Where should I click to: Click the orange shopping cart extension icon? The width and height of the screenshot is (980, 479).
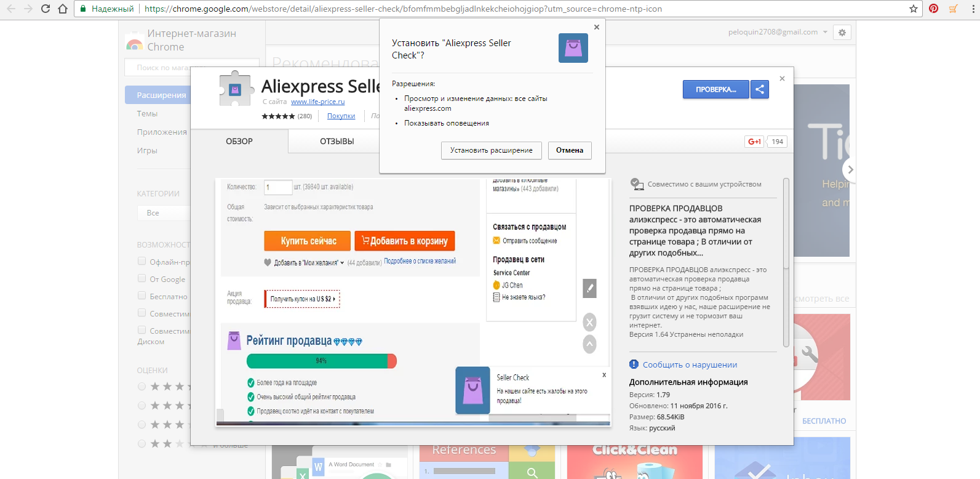953,9
